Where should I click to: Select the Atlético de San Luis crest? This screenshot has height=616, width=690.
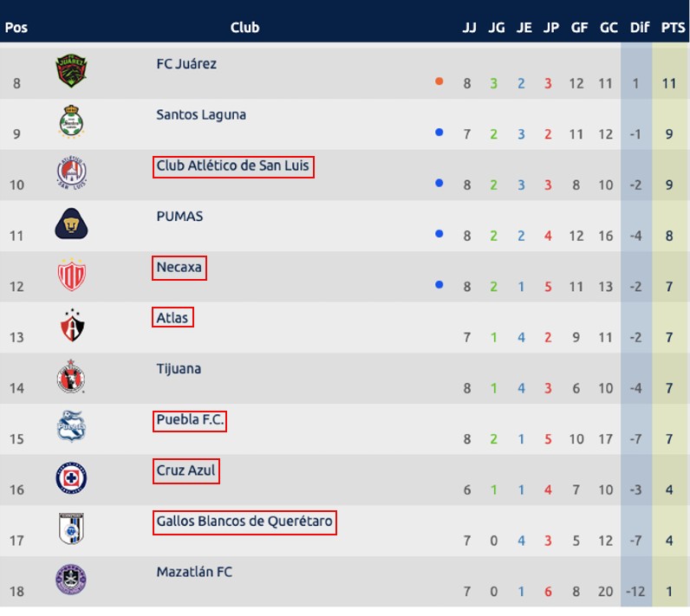click(x=71, y=172)
